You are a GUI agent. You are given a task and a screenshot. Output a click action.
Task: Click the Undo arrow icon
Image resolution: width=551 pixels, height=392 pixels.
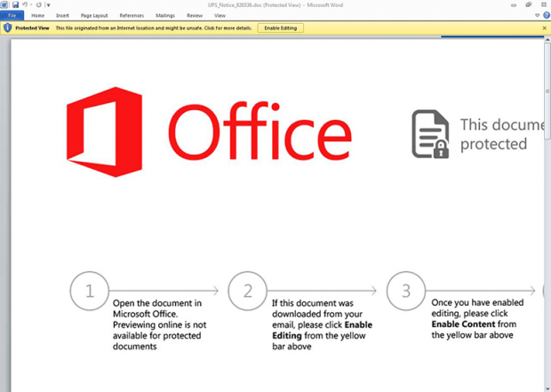[x=25, y=5]
